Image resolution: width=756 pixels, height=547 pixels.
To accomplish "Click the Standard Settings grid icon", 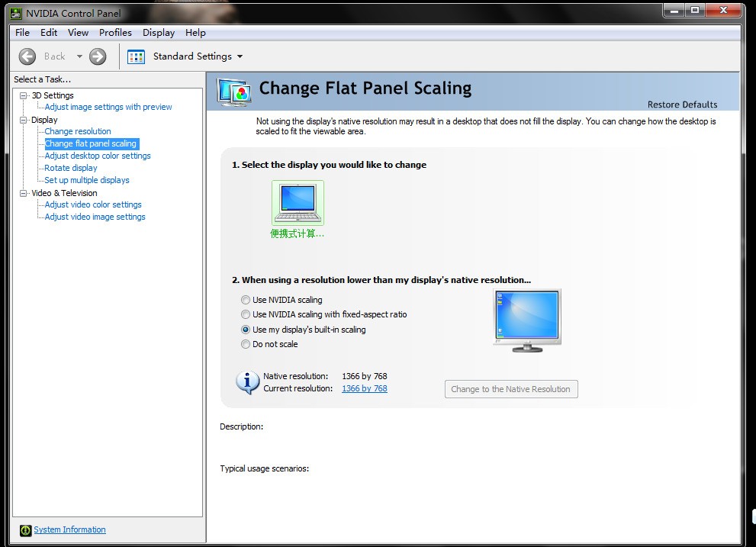I will pos(136,56).
